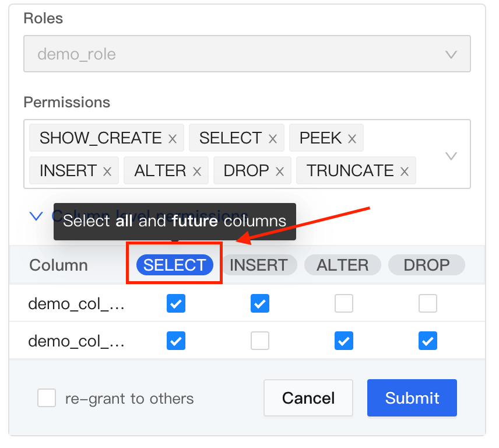Remove the ALTER permission tag
The image size is (499, 448).
pos(197,171)
